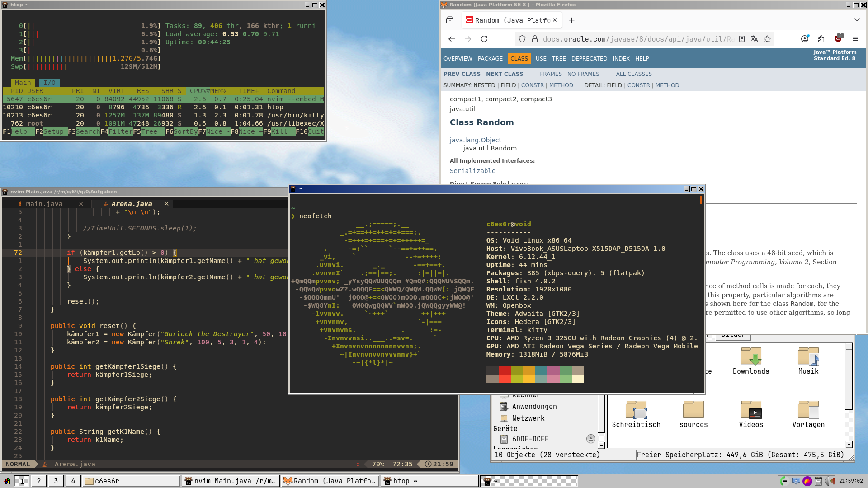The image size is (868, 488).
Task: Open a new Firefox tab
Action: pos(571,20)
